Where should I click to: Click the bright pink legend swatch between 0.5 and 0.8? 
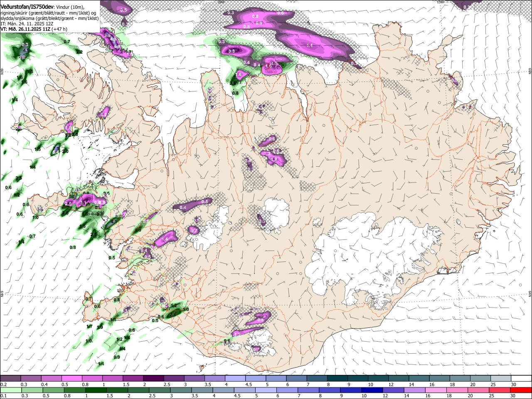[x=71, y=379]
